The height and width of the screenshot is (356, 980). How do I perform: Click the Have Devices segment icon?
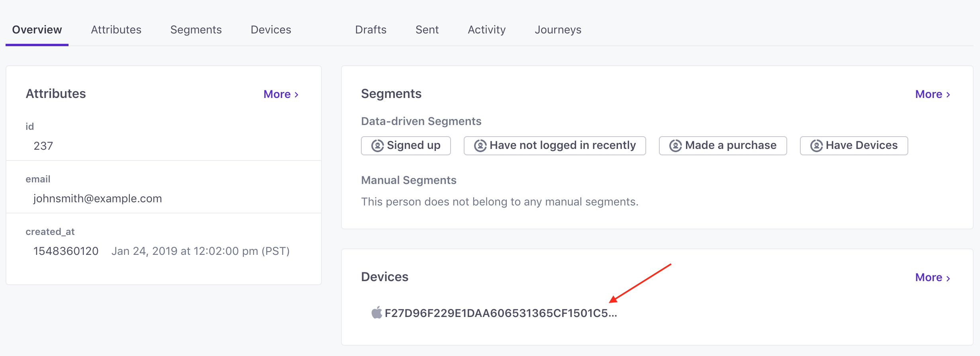pyautogui.click(x=816, y=146)
